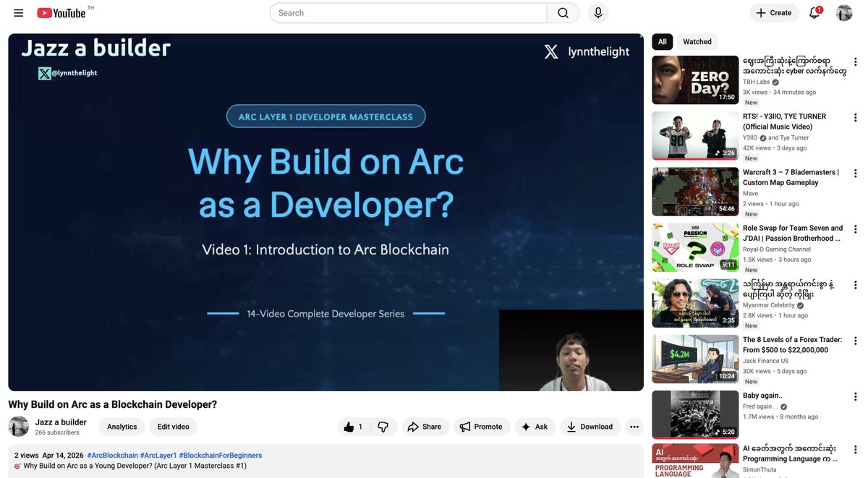Open options for the Zero Day video

(855, 62)
